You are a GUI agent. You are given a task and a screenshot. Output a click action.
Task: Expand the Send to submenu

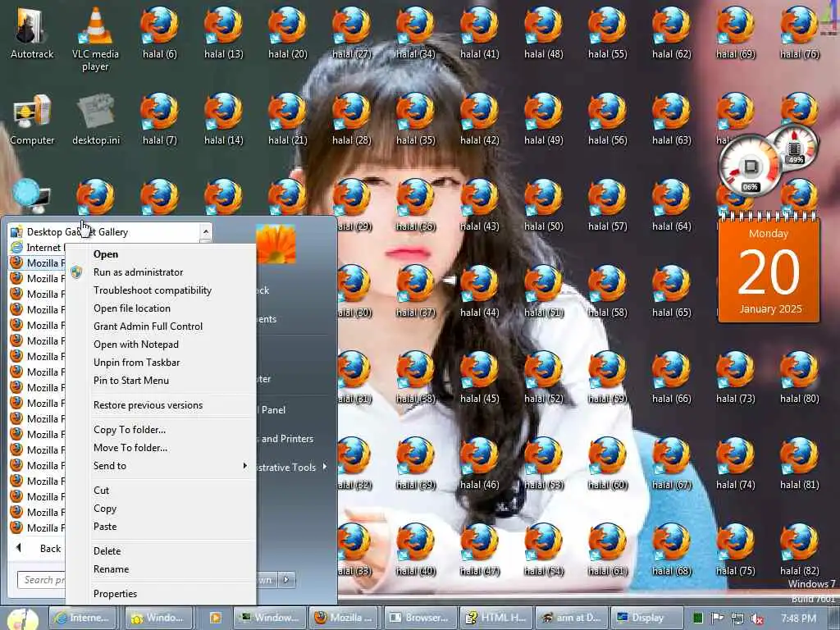(161, 466)
